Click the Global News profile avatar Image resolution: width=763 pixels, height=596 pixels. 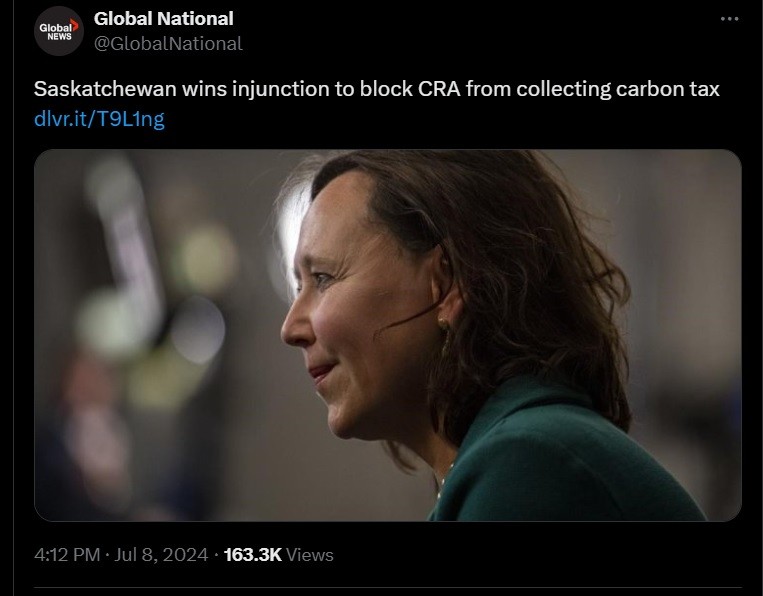point(58,31)
